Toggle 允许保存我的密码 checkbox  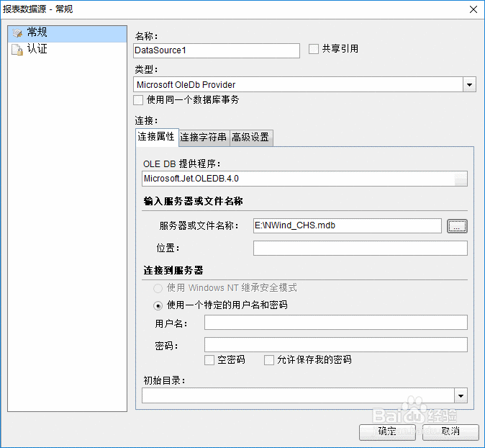point(269,360)
